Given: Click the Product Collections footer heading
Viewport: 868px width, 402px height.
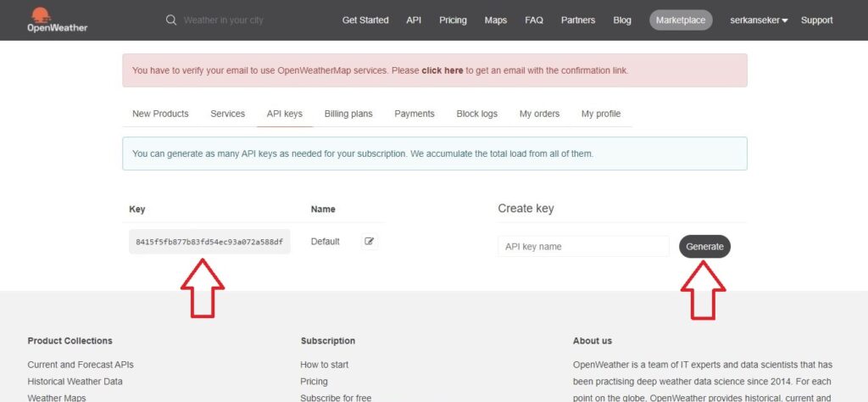Looking at the screenshot, I should tap(70, 341).
